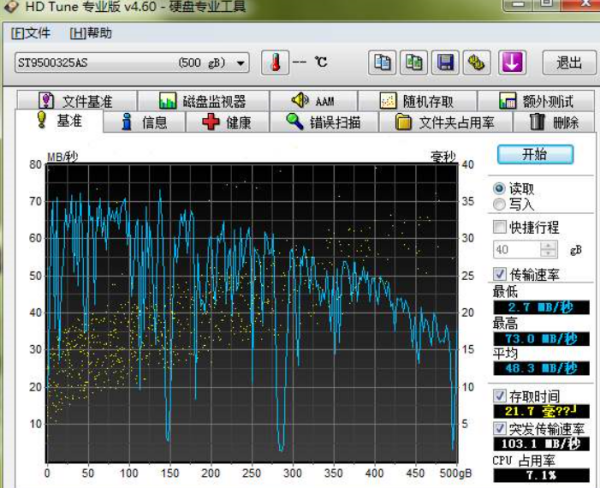Enable the 快捷行程 checkbox
Image resolution: width=600 pixels, height=488 pixels.
click(500, 227)
